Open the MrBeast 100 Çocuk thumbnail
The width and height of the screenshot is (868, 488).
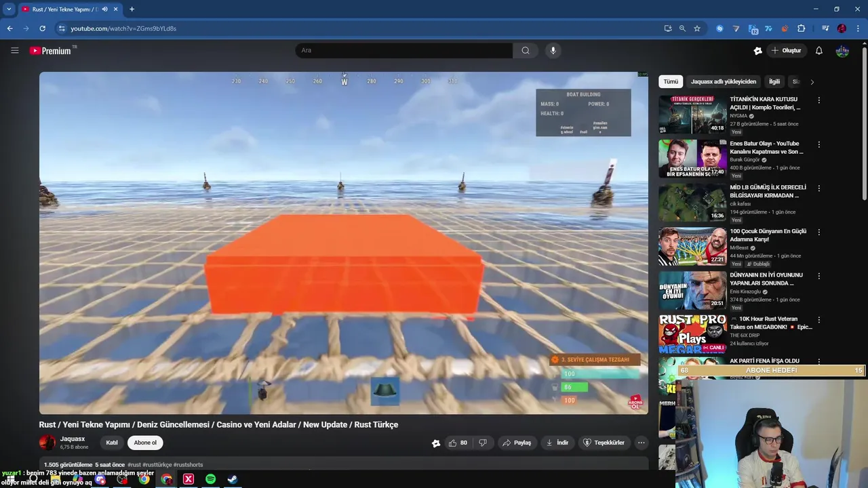(692, 246)
